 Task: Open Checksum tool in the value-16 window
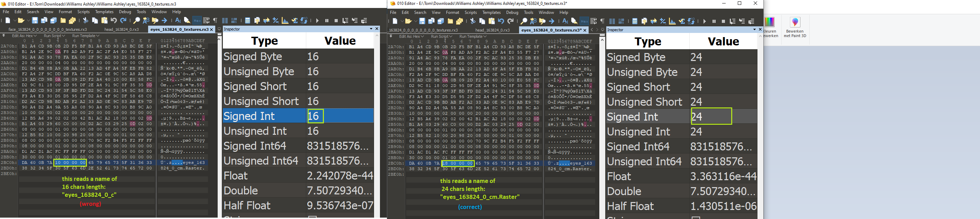294,20
